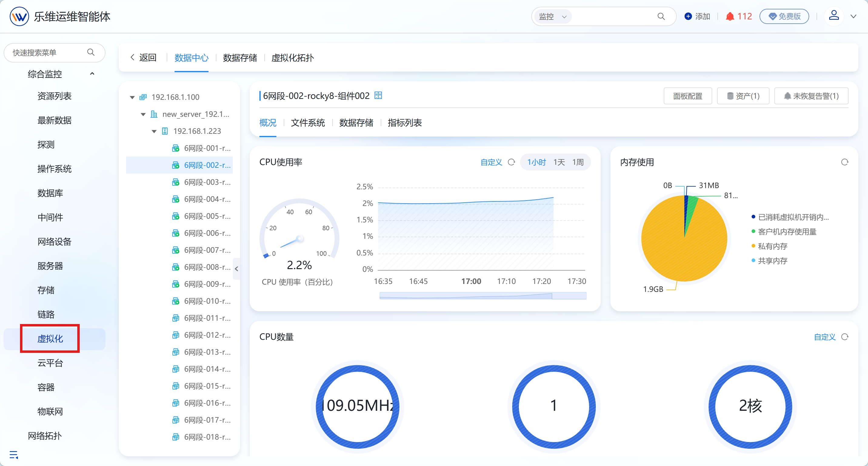Click the VM icon of 6网段-003-r...
The width and height of the screenshot is (868, 466).
point(175,182)
